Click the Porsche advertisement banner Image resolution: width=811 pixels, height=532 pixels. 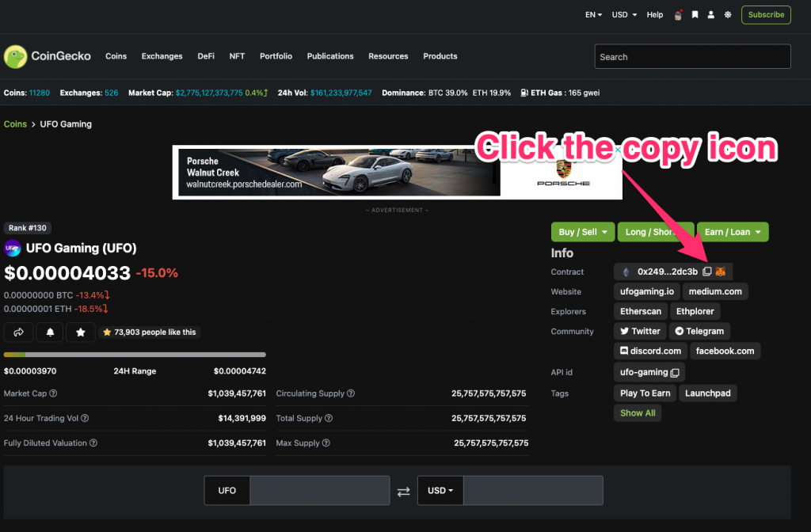398,172
